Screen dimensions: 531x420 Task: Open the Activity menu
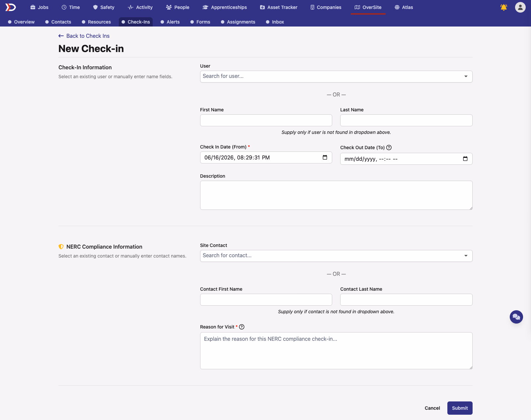140,7
